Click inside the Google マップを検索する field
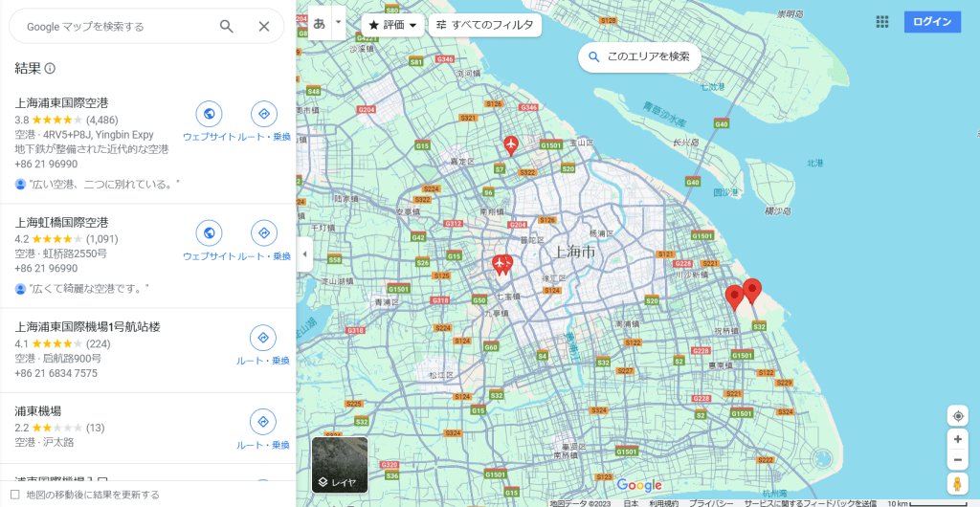 [115, 27]
